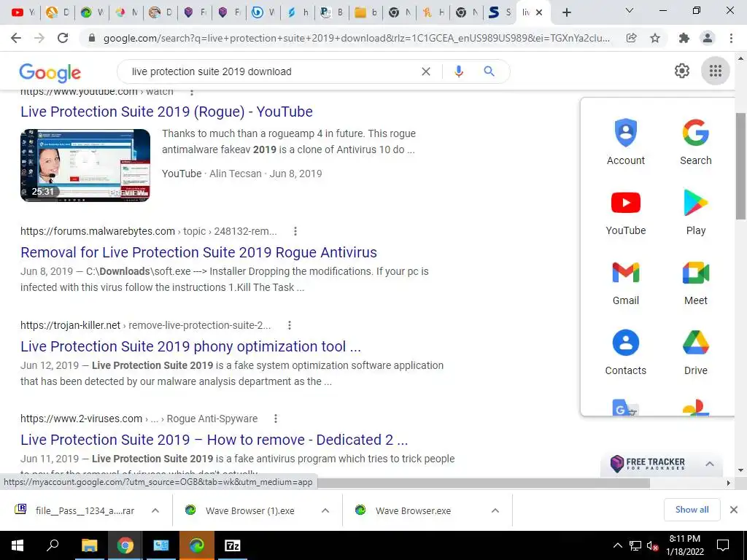Open File Explorer from taskbar
This screenshot has height=560, width=747.
(89, 545)
